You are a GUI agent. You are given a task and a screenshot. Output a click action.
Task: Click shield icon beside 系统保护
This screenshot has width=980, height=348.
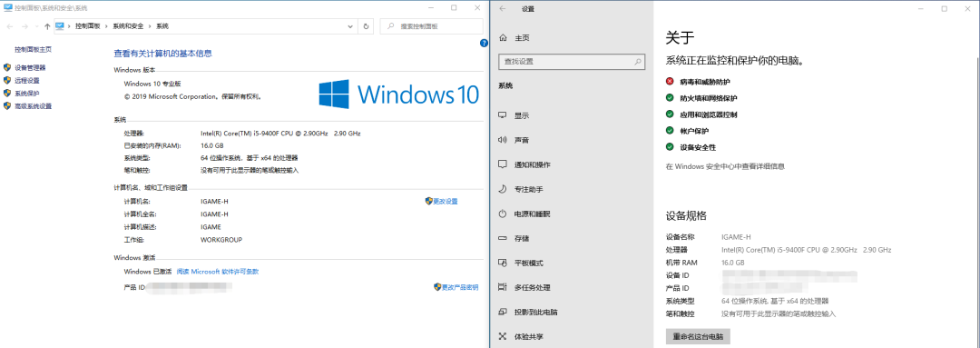pyautogui.click(x=7, y=94)
